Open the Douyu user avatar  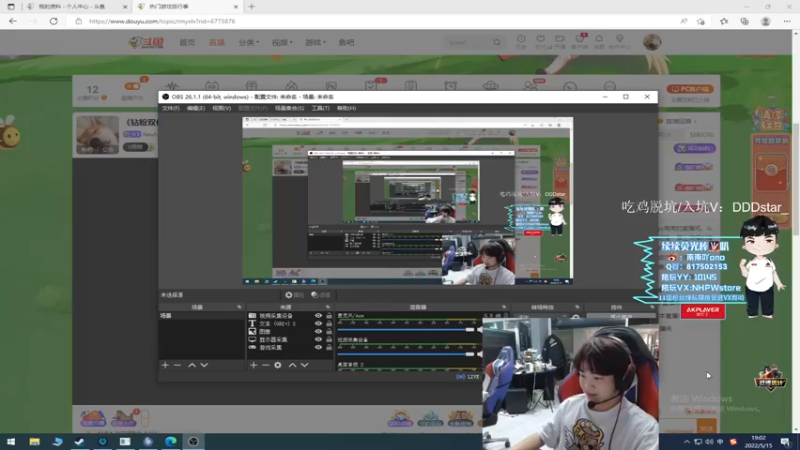click(x=652, y=42)
